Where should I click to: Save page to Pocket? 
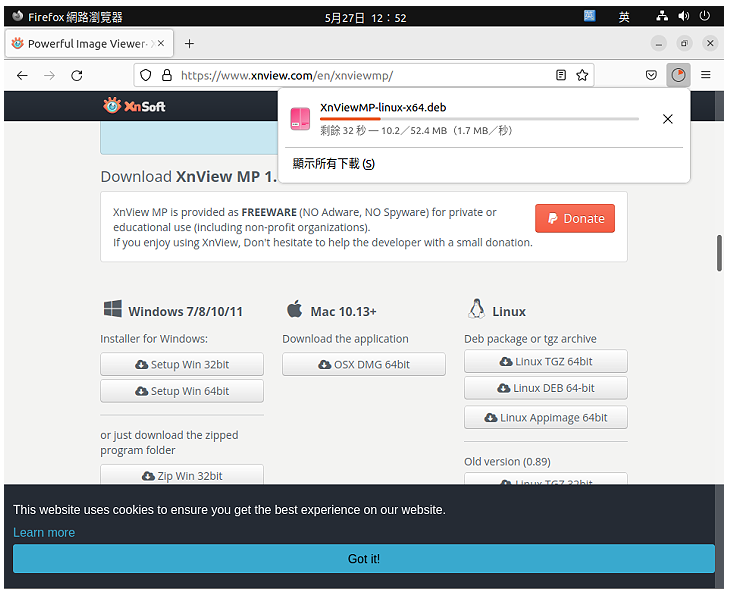pyautogui.click(x=651, y=75)
